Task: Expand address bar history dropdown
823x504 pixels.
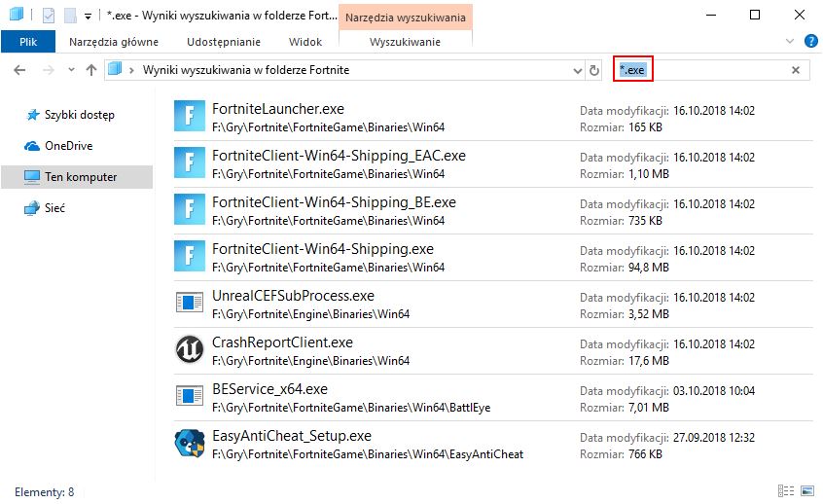Action: click(577, 70)
